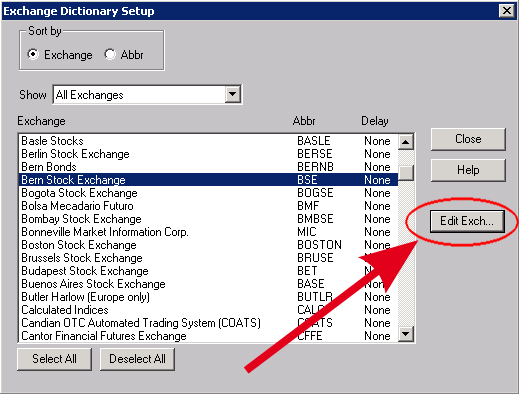This screenshot has width=519, height=394.
Task: Click the BUTLR abbreviation cell
Action: (315, 297)
